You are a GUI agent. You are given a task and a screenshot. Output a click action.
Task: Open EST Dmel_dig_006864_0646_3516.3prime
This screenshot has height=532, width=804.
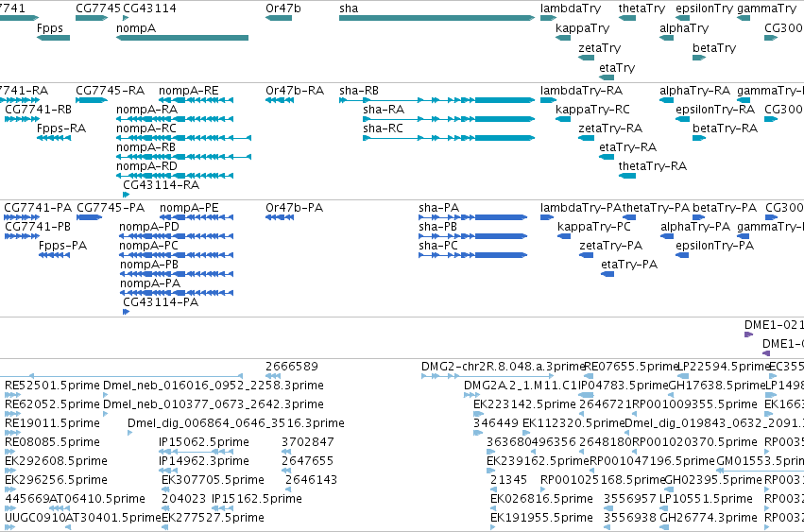[x=236, y=423]
